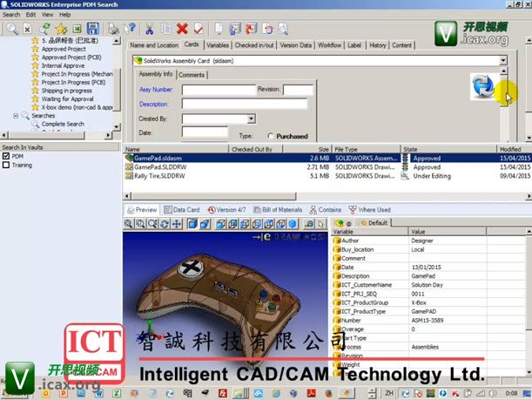Open the SolidWorks Assembly Card dropdown

503,60
